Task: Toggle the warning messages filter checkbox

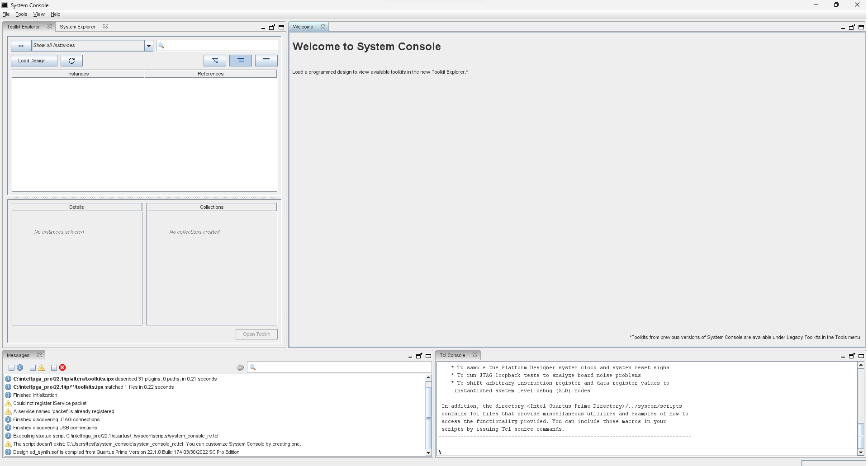Action: tap(33, 368)
